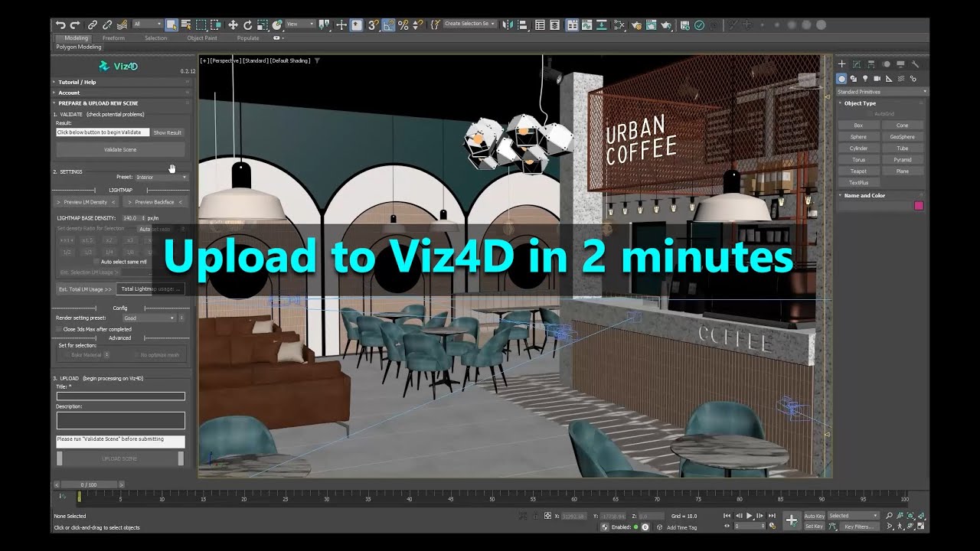Toggle the Percent Snap icon

click(x=403, y=24)
